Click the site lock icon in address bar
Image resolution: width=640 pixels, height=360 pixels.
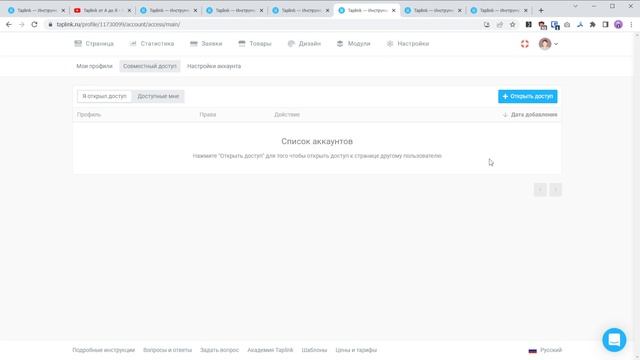[51, 24]
